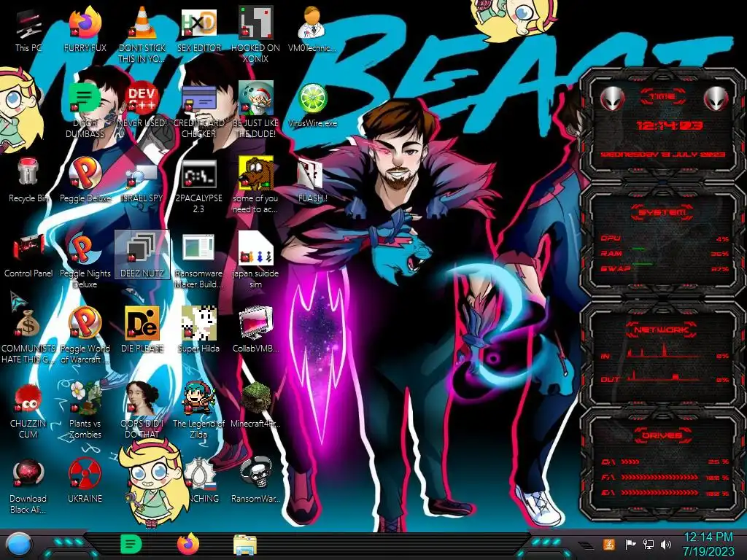Select the Download Black Afi... icon

(28, 486)
